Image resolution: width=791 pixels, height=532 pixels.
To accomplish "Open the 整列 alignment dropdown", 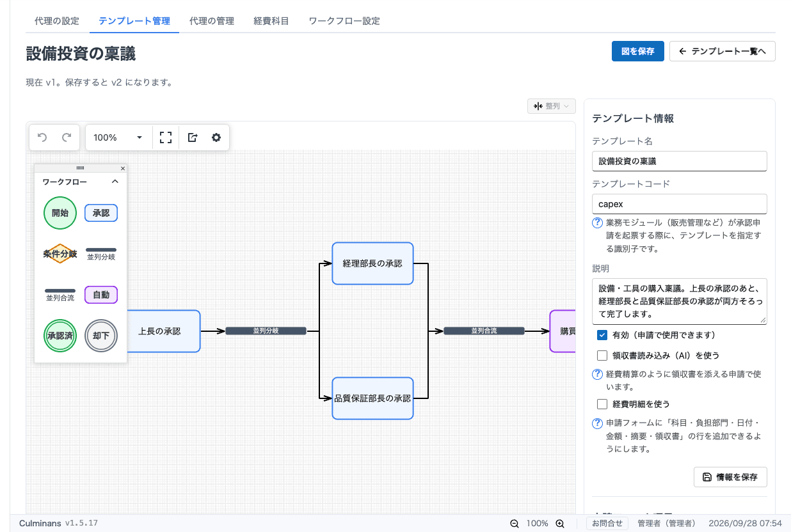I will 552,106.
